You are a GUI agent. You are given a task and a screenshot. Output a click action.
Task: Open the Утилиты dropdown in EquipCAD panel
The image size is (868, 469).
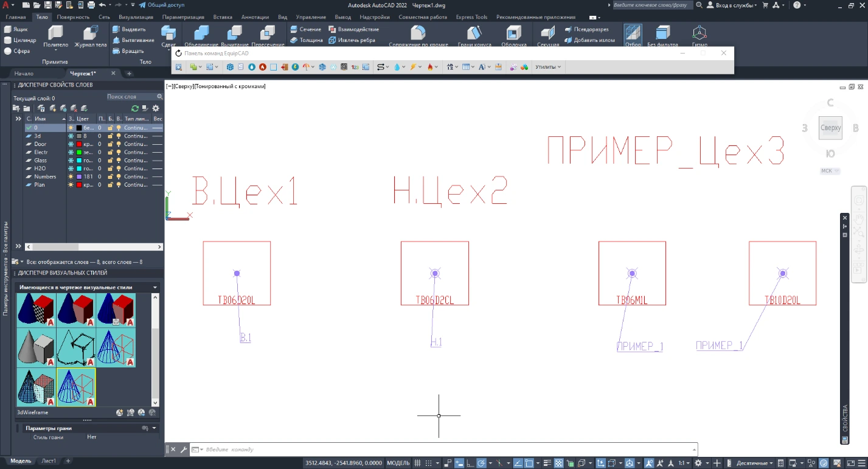point(548,67)
